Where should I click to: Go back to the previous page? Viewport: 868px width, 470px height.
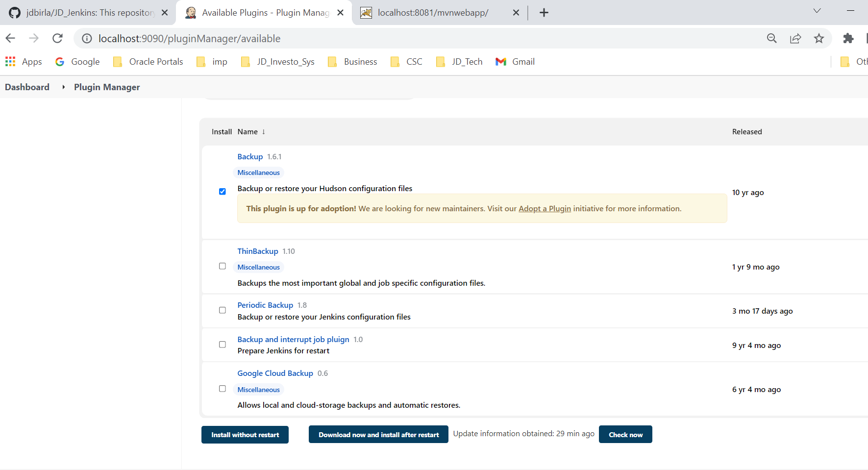tap(10, 38)
